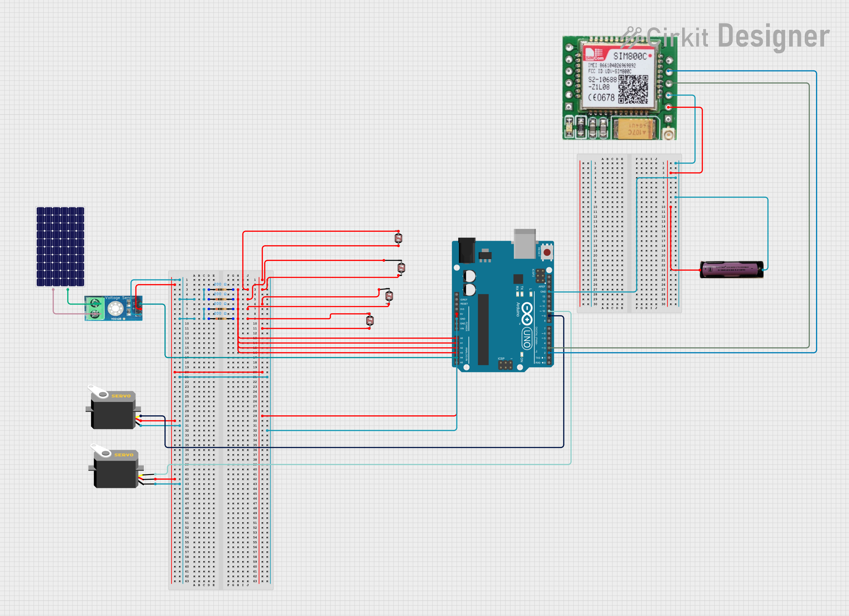Select the solar panel component

coord(60,247)
